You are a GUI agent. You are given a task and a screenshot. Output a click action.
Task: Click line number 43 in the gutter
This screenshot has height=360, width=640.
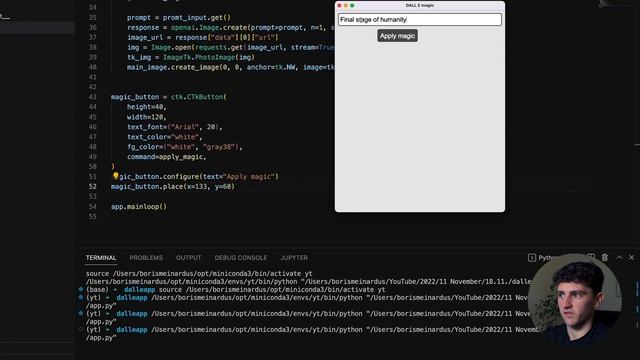pyautogui.click(x=93, y=97)
